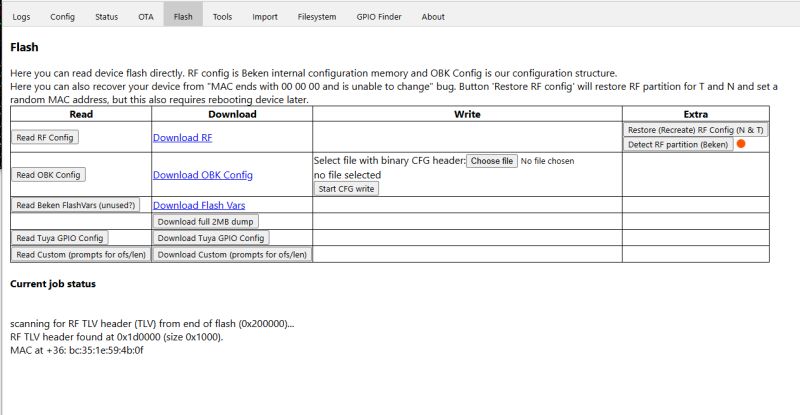Open the Status tab
800x415 pixels.
(x=106, y=16)
